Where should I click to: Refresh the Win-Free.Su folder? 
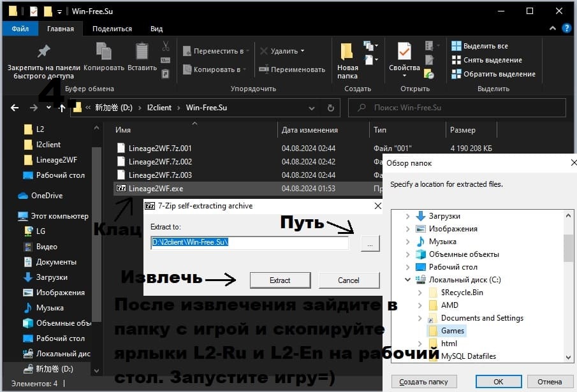point(331,108)
